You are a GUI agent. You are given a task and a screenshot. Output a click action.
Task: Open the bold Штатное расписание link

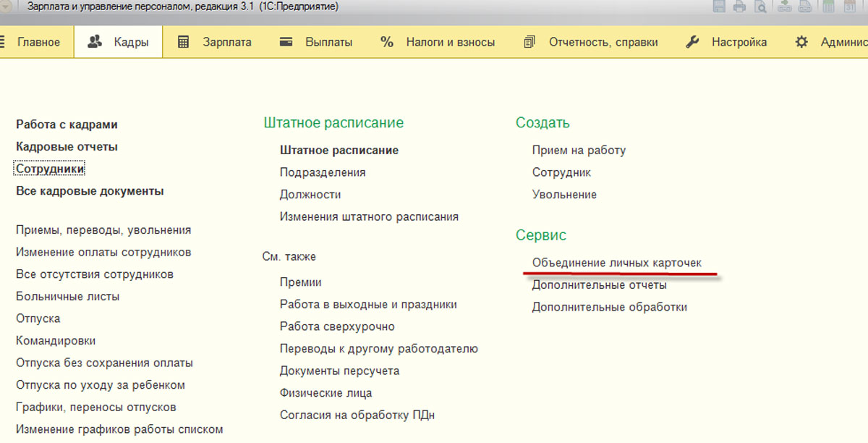pyautogui.click(x=339, y=151)
